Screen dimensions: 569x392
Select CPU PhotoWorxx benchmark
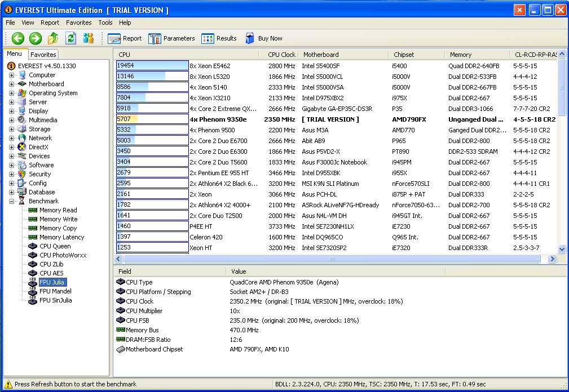tap(63, 255)
